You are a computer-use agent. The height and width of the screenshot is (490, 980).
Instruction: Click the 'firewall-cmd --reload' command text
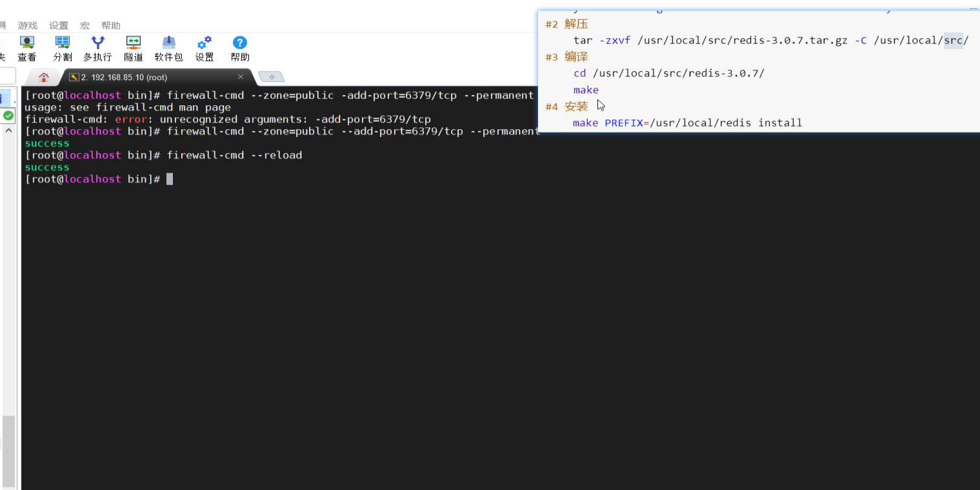pyautogui.click(x=234, y=155)
